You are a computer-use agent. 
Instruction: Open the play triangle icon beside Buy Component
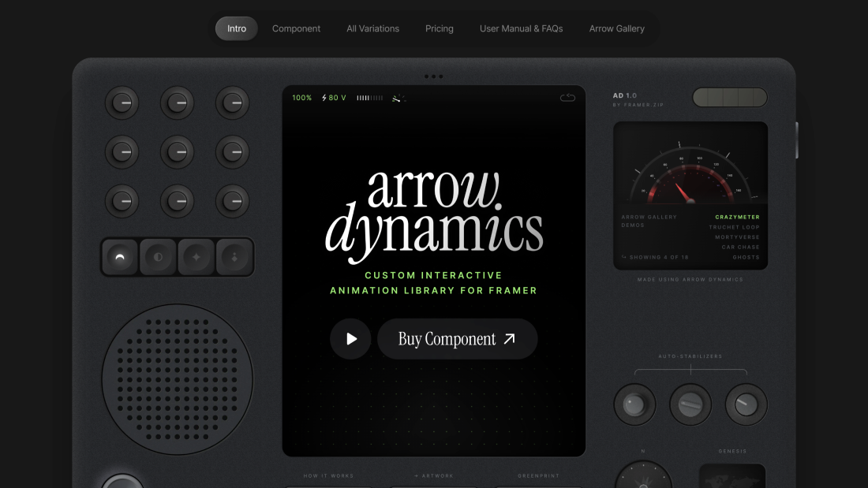(350, 338)
